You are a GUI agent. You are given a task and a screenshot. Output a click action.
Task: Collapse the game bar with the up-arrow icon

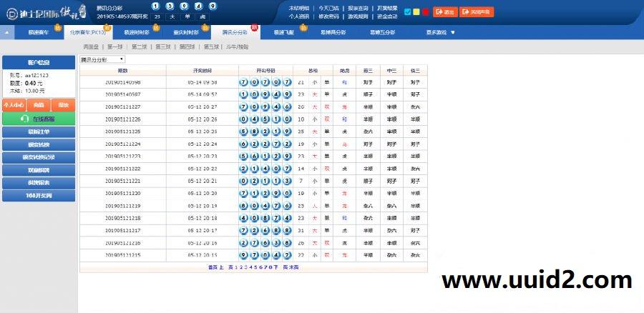click(x=7, y=32)
